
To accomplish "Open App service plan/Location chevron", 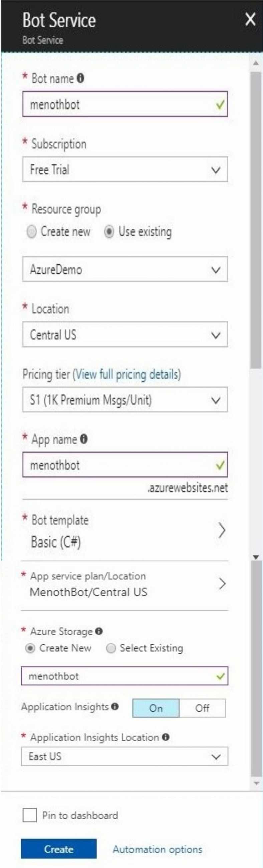I will pyautogui.click(x=222, y=584).
